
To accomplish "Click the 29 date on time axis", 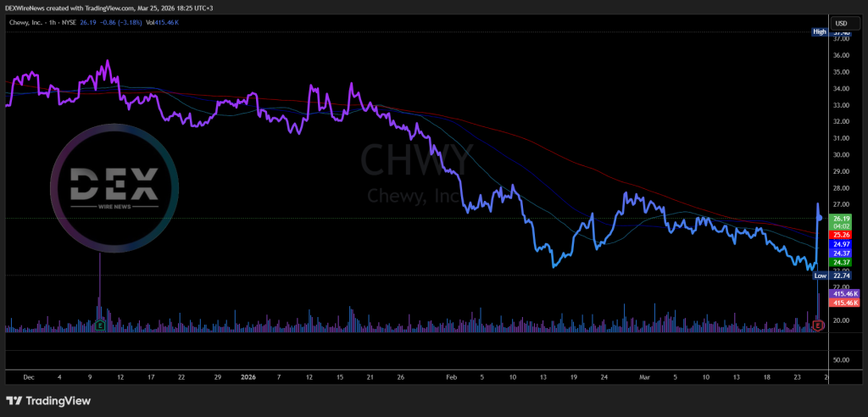I will pyautogui.click(x=218, y=377).
